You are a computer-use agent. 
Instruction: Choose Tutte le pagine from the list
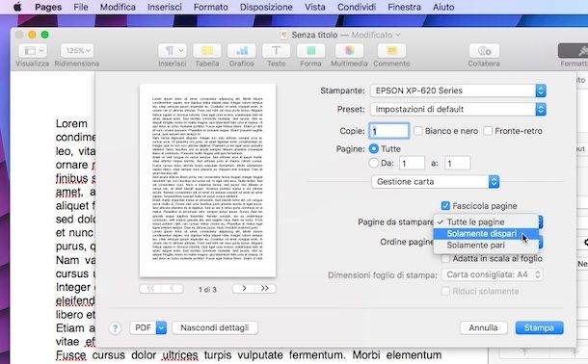[486, 222]
